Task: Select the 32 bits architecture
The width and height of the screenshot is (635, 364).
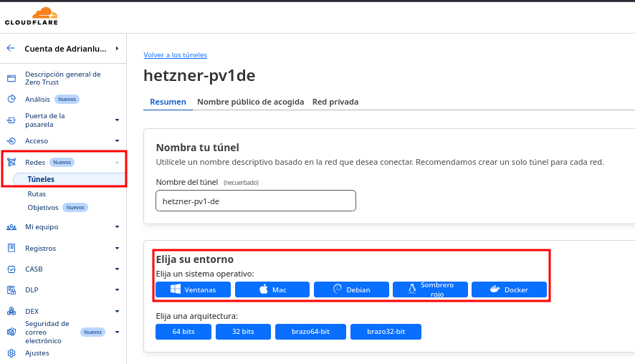Action: (x=243, y=332)
